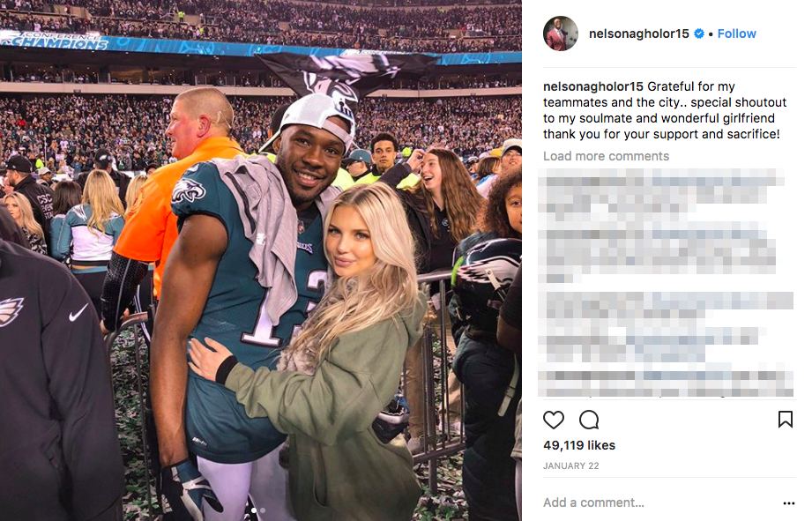The image size is (812, 521).
Task: Select the active white carousel dot
Action: (x=253, y=510)
